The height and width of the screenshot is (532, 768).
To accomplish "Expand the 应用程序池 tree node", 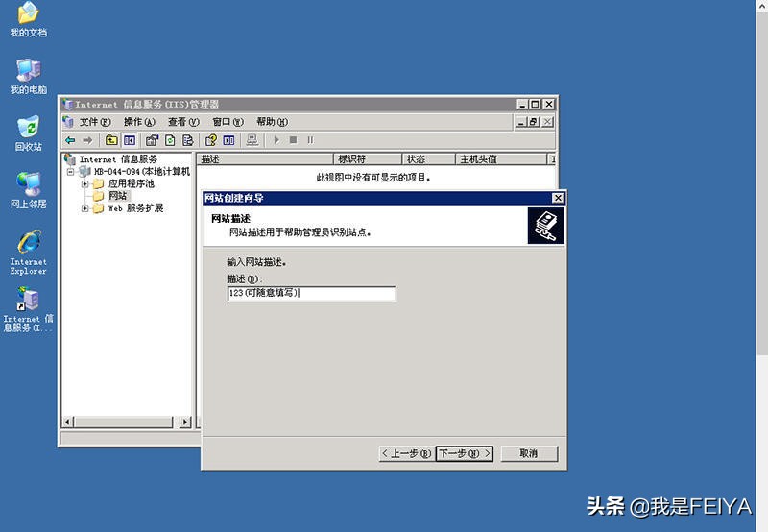I will pos(84,183).
